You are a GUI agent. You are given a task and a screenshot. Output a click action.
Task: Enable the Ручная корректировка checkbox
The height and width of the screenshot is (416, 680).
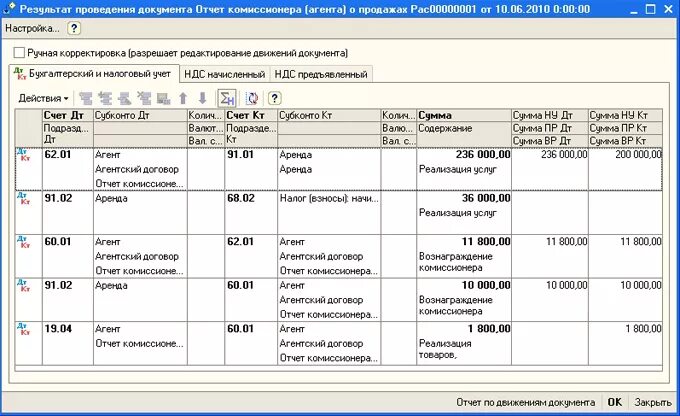tap(19, 53)
